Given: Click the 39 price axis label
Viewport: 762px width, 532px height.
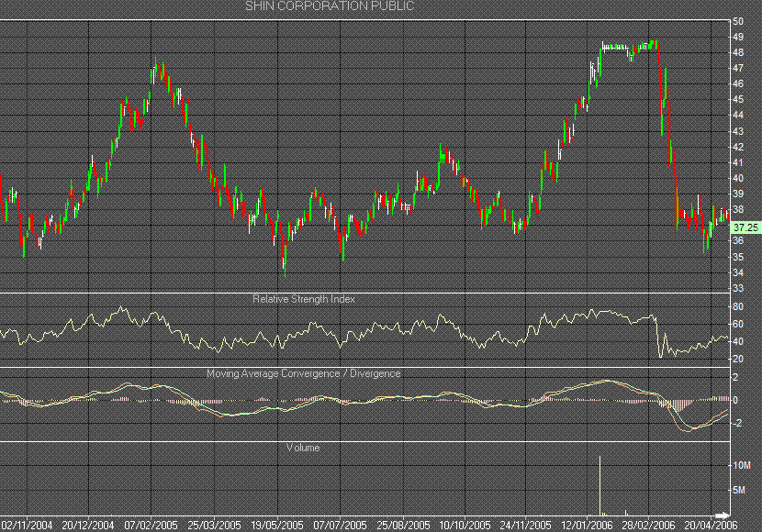Looking at the screenshot, I should (x=738, y=194).
